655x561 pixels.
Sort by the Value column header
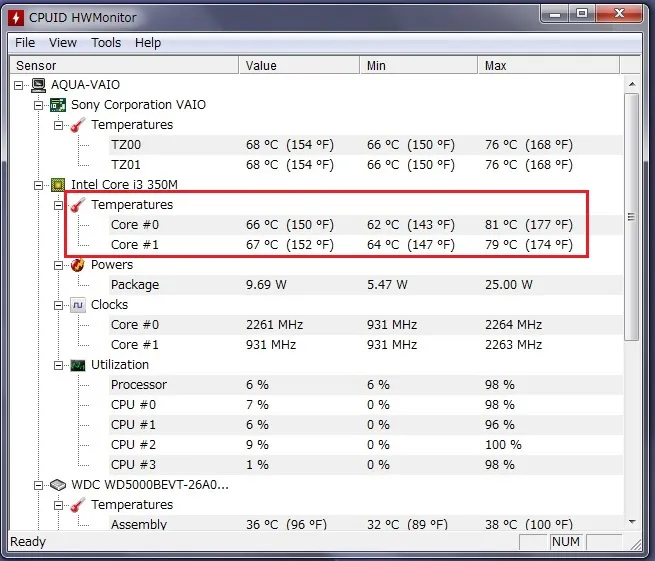[x=298, y=65]
